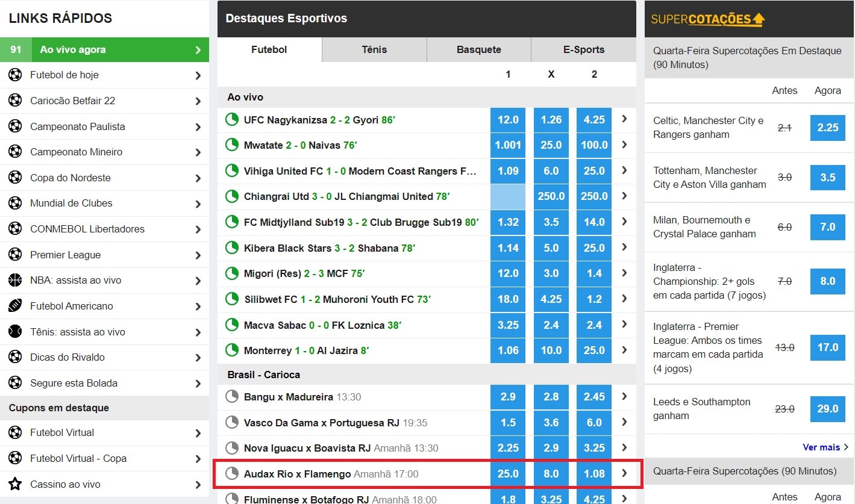Open FC Midtjylland Sub19 vs Club Brugge match
The image size is (855, 504).
pyautogui.click(x=362, y=222)
